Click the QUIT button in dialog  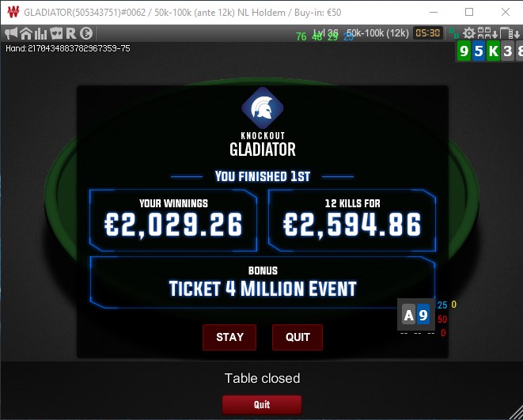pos(298,337)
